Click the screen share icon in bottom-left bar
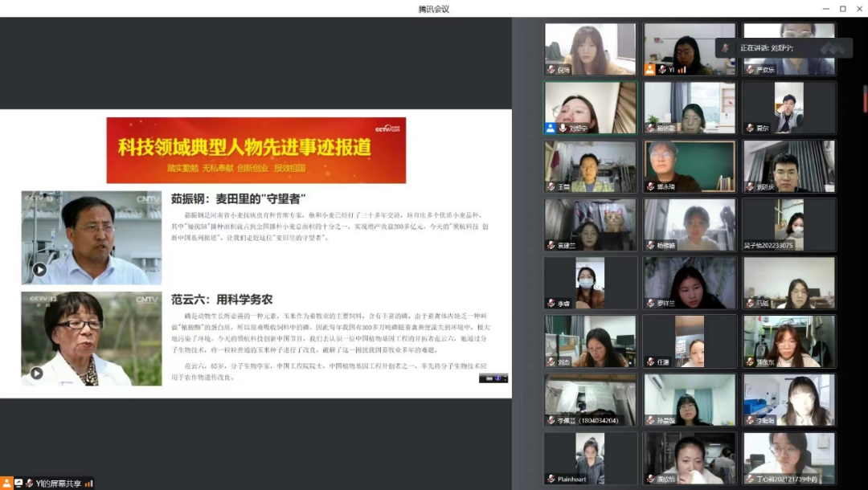This screenshot has width=868, height=490. coord(18,483)
